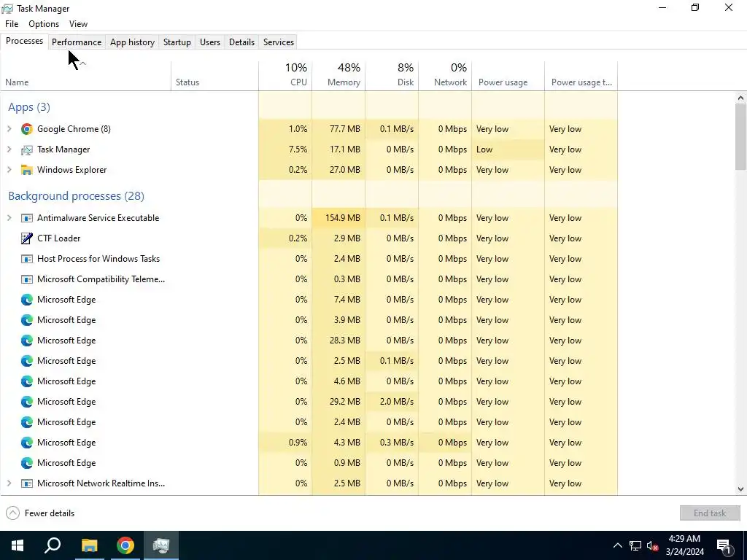Click the network status tray icon
Image resolution: width=747 pixels, height=560 pixels.
pos(635,545)
